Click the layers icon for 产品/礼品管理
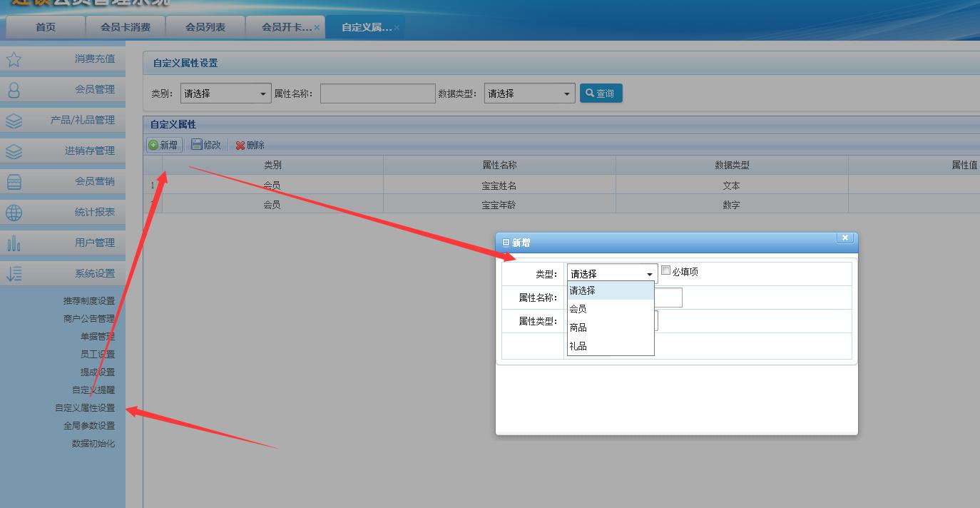The image size is (980, 508). pyautogui.click(x=14, y=121)
